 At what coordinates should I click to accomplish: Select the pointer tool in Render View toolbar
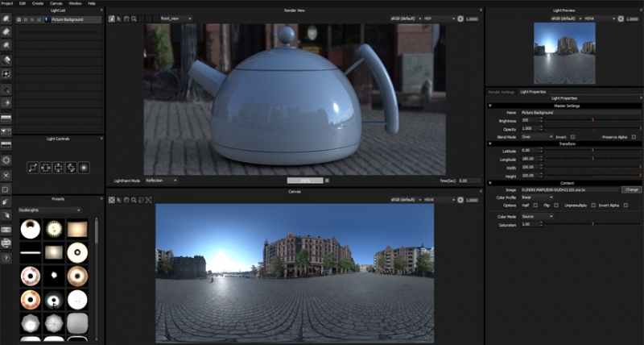pyautogui.click(x=119, y=19)
